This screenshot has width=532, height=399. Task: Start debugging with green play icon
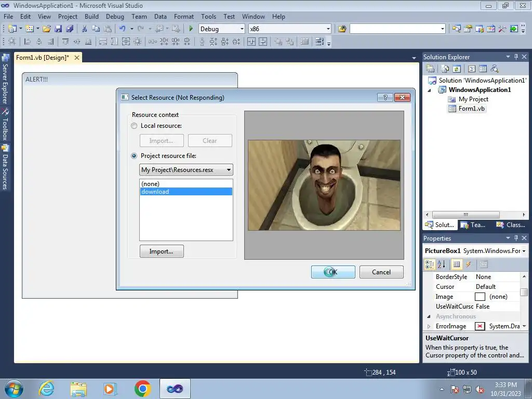[191, 29]
